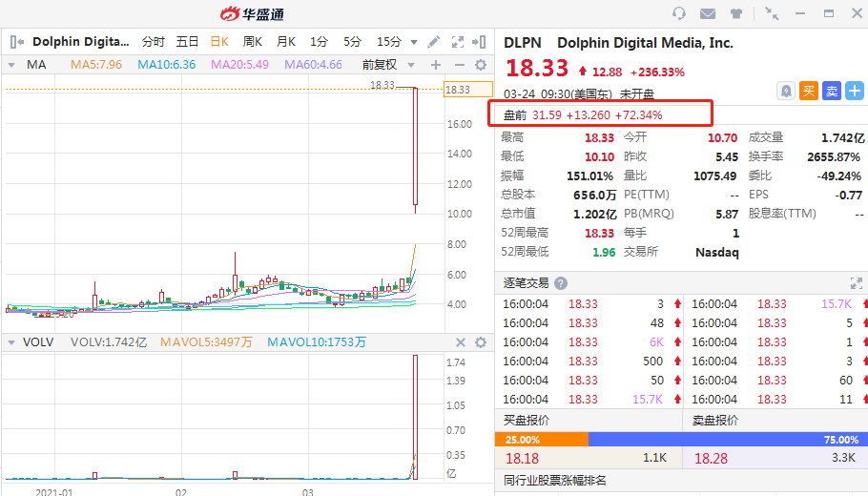Close the VOLV indicator panel
The width and height of the screenshot is (868, 496).
coord(460,342)
